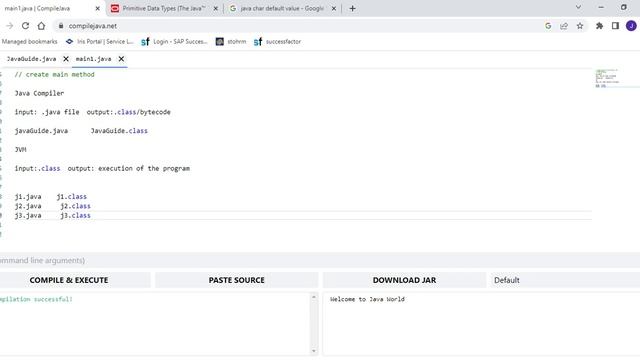Click the compilation successful message
Image resolution: width=640 pixels, height=360 pixels.
pos(36,299)
